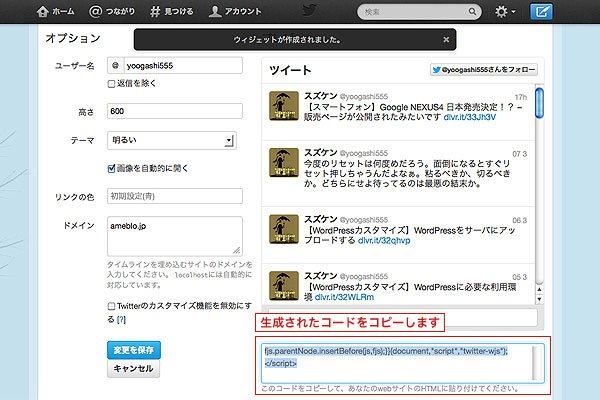Open dlvr.it/32qhvp link in tweet
The width and height of the screenshot is (600, 400).
click(x=384, y=240)
